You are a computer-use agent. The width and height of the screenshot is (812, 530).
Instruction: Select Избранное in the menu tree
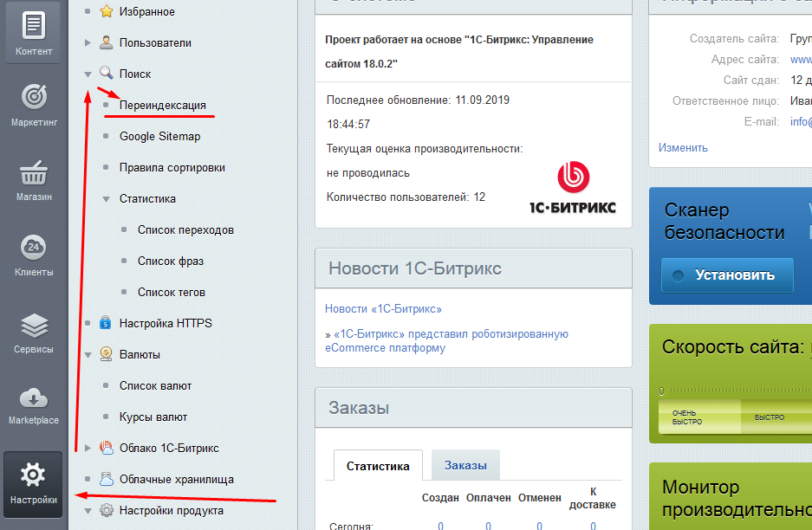(x=147, y=11)
